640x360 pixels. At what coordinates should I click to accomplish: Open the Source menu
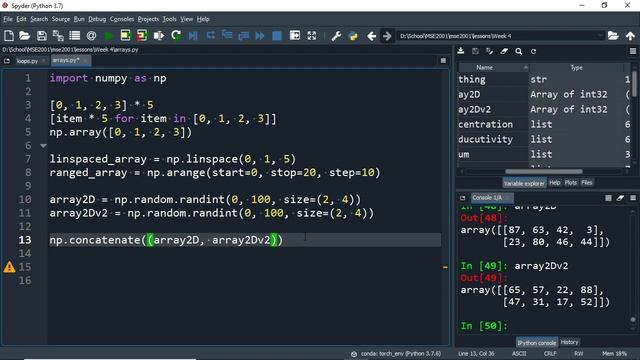point(61,19)
